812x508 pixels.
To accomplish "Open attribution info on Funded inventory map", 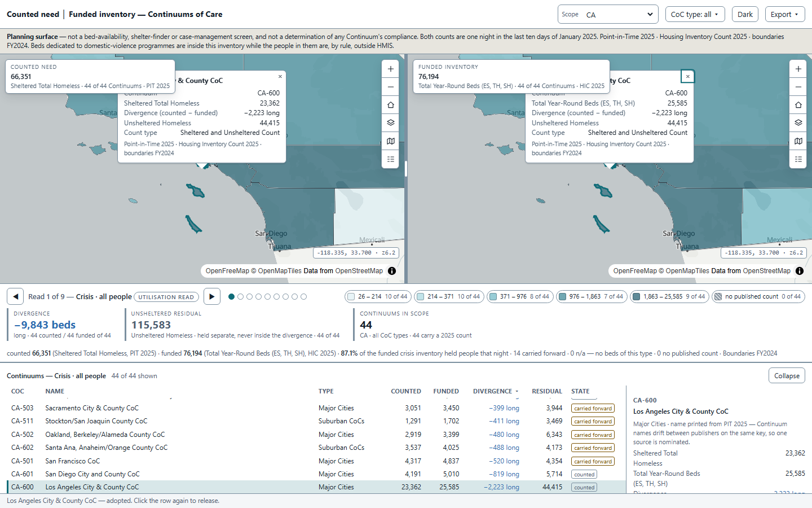I will (800, 271).
